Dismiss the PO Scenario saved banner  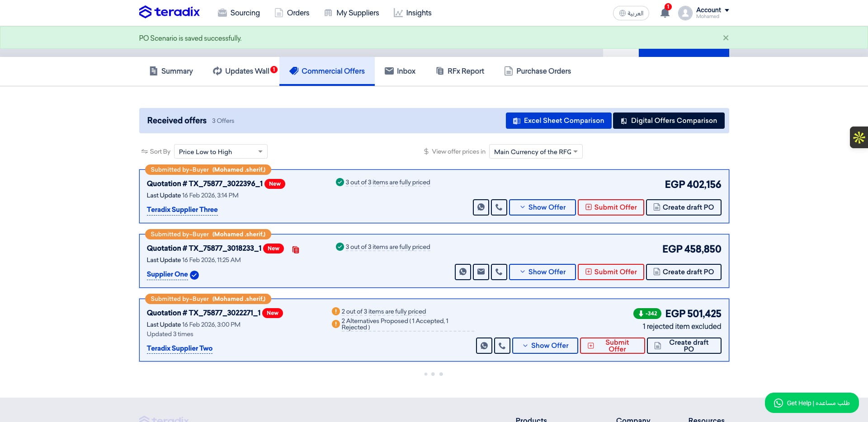click(726, 38)
